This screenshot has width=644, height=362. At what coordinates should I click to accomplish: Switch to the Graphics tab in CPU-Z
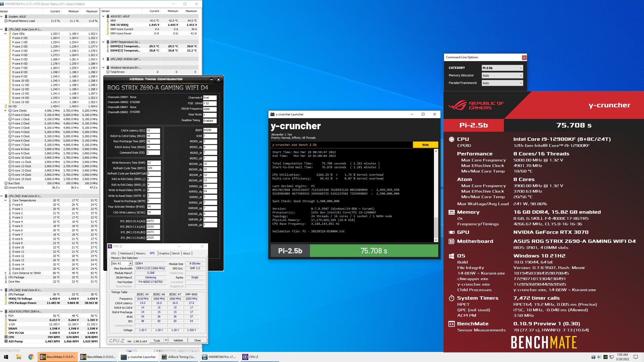coord(164,253)
